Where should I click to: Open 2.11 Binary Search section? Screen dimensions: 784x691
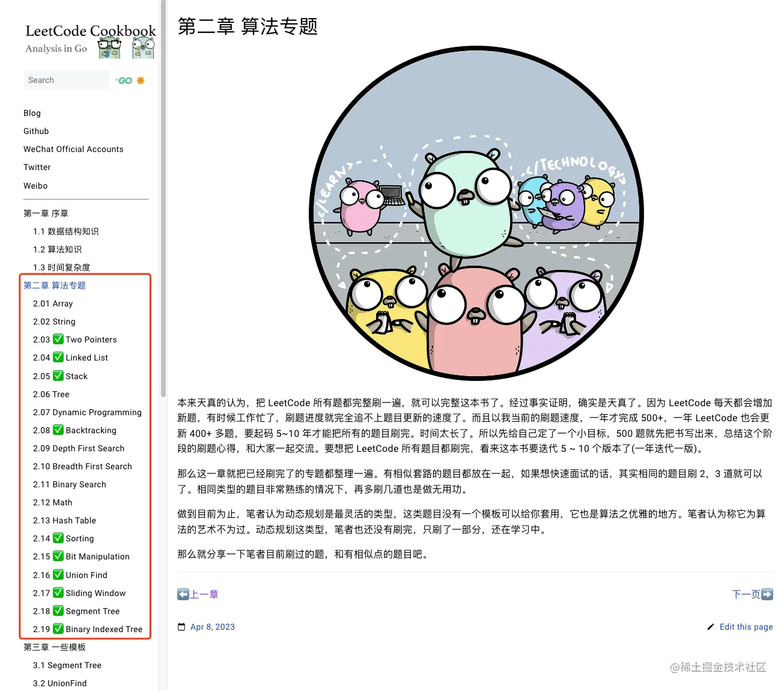pos(70,484)
